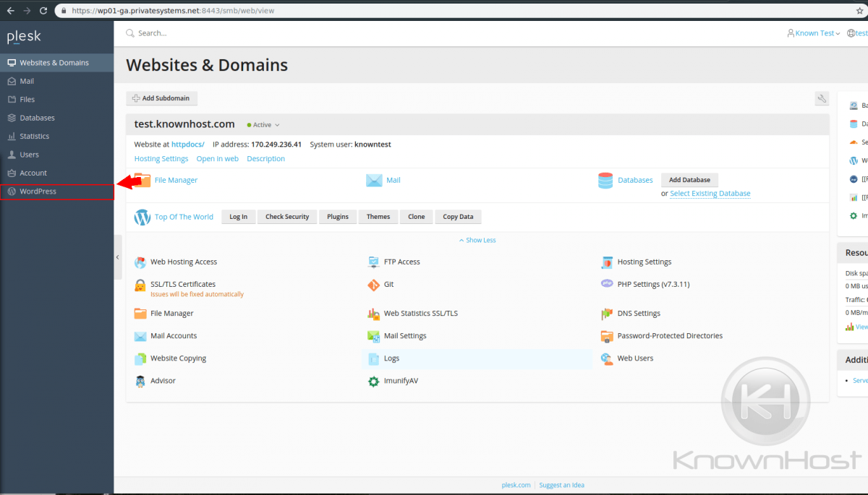Click the Add Database button
Image resolution: width=868 pixels, height=495 pixels.
click(x=689, y=180)
